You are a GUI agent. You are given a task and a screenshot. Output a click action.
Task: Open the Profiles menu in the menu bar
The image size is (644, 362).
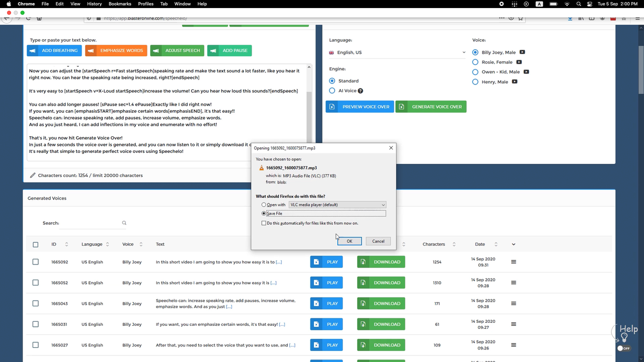click(x=146, y=4)
